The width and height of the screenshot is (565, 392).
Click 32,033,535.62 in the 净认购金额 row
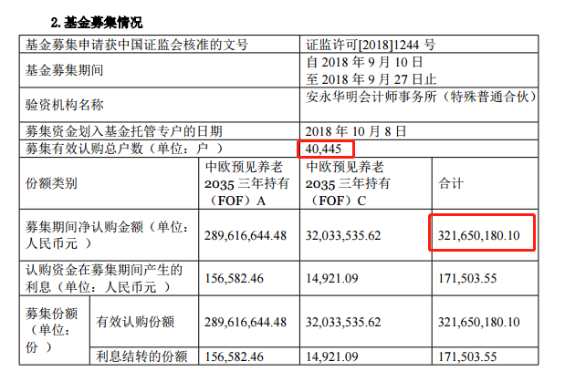356,235
